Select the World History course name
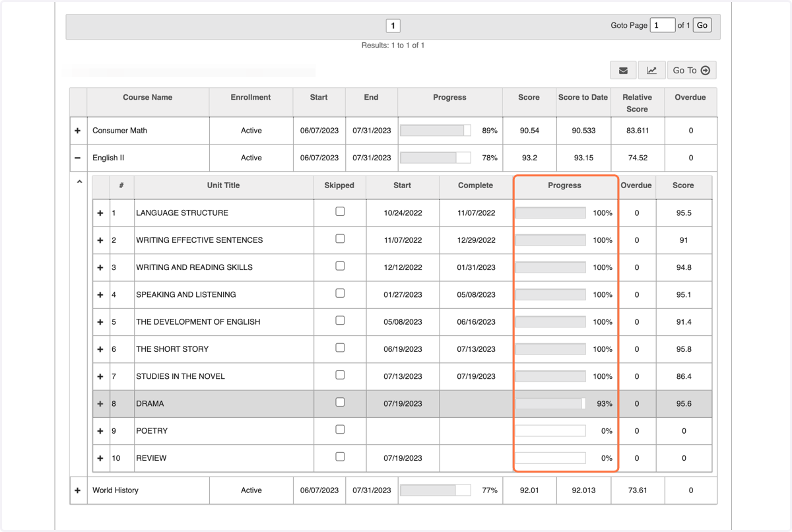The width and height of the screenshot is (792, 532). [x=115, y=490]
